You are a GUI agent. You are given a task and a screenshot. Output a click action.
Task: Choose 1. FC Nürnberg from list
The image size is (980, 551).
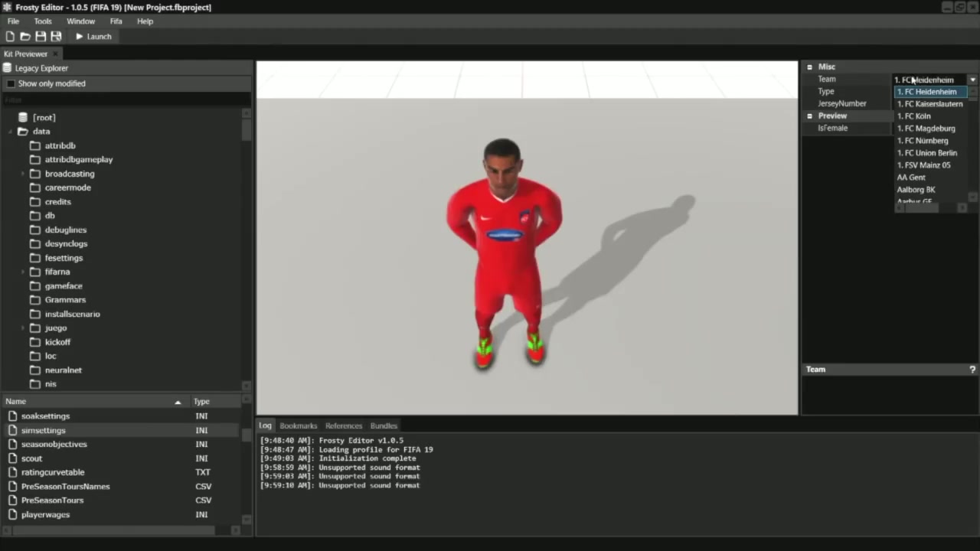923,141
